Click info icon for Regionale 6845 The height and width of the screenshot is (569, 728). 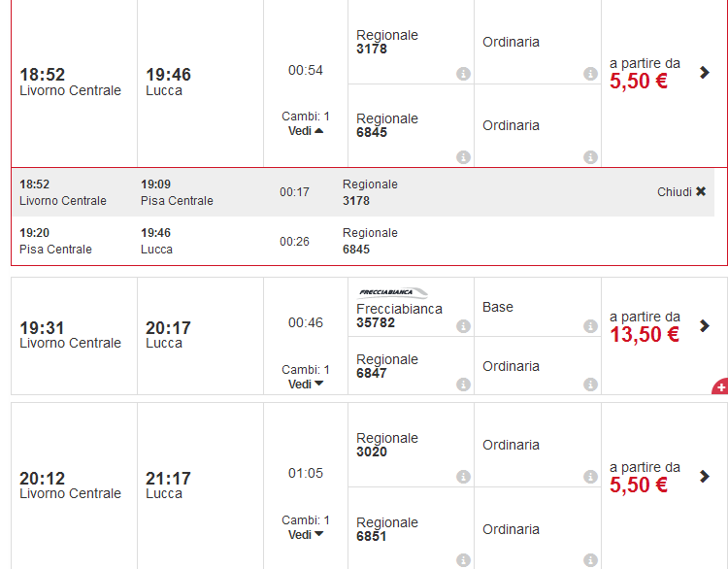coord(463,157)
